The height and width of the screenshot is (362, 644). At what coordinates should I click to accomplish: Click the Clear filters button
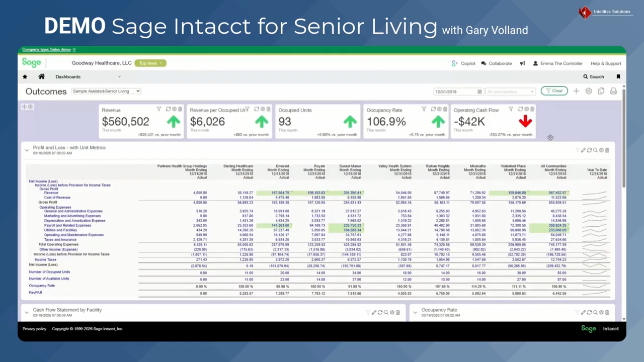(554, 91)
